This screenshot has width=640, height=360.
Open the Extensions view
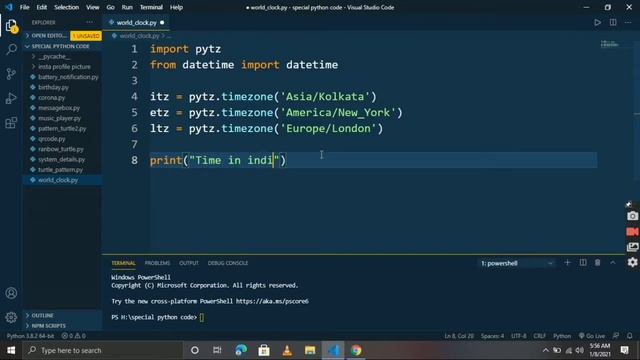[x=11, y=122]
